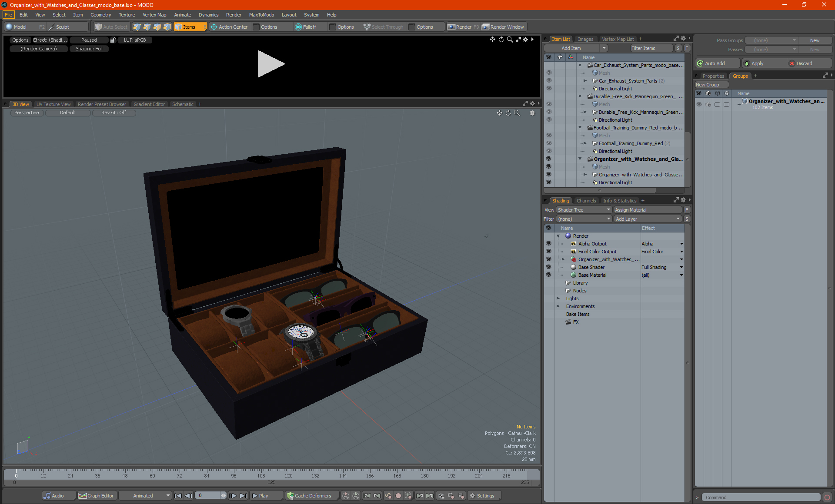Image resolution: width=835 pixels, height=504 pixels.
Task: Expand the Football_Training_Dummy_Red item
Action: pos(585,143)
